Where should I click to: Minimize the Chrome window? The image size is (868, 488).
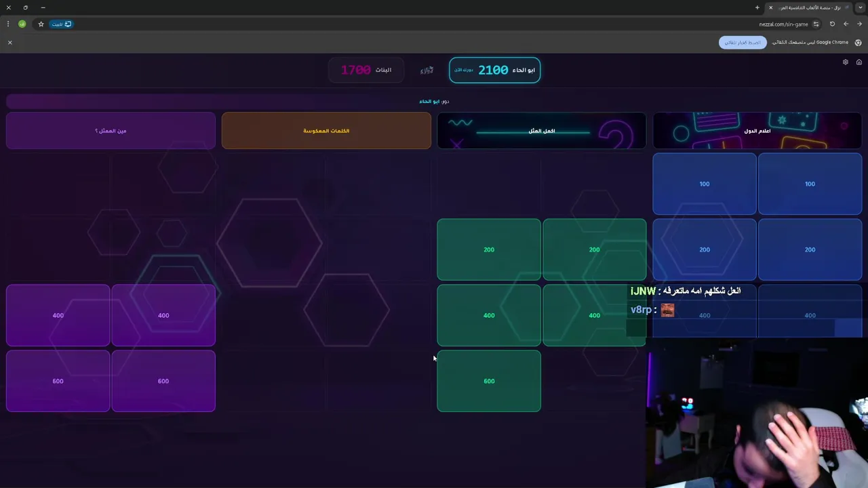click(x=43, y=7)
